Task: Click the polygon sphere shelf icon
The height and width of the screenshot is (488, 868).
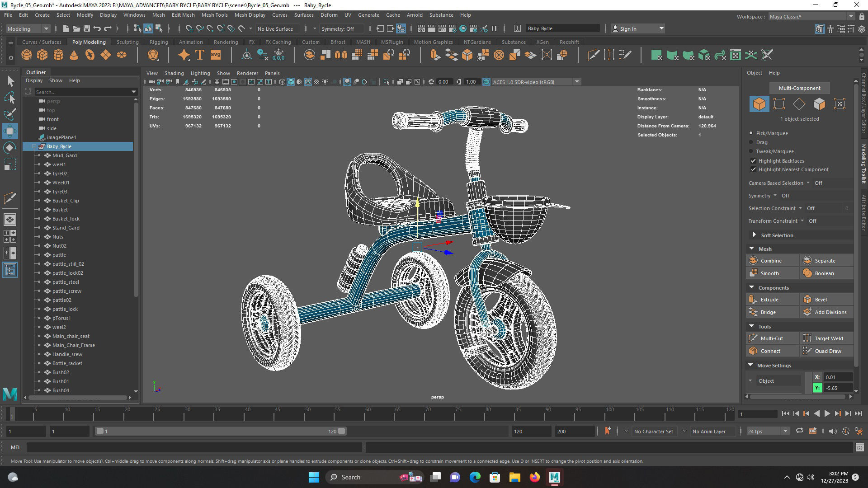Action: point(27,55)
